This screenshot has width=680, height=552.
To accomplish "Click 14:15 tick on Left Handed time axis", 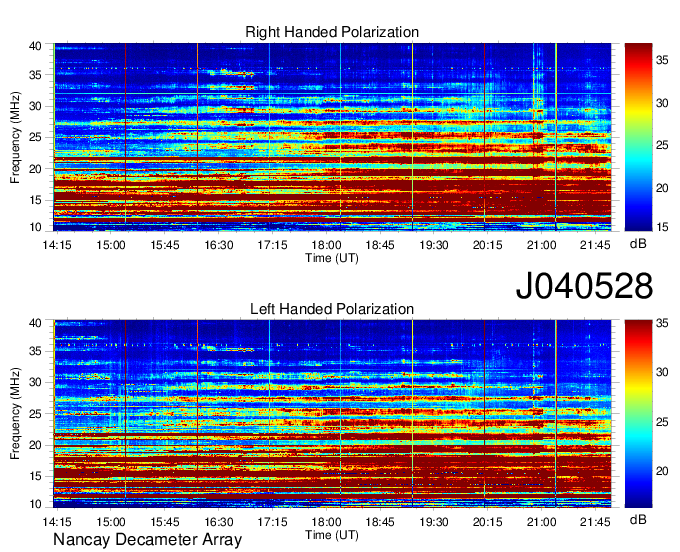I will pyautogui.click(x=57, y=522).
